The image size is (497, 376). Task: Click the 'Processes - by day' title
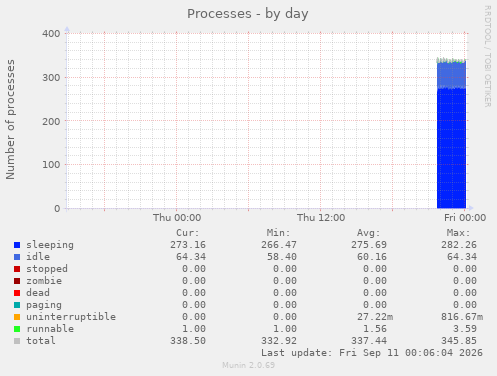pos(248,14)
